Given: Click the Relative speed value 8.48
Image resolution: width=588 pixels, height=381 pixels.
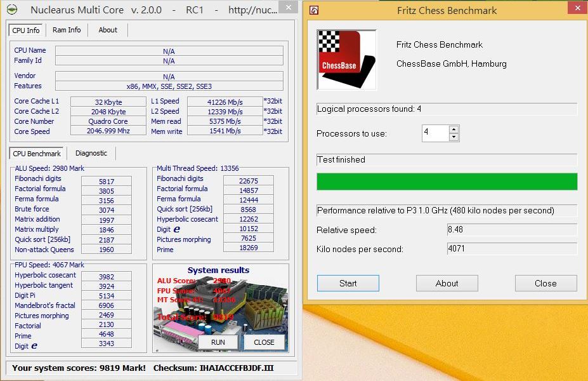Looking at the screenshot, I should click(512, 230).
